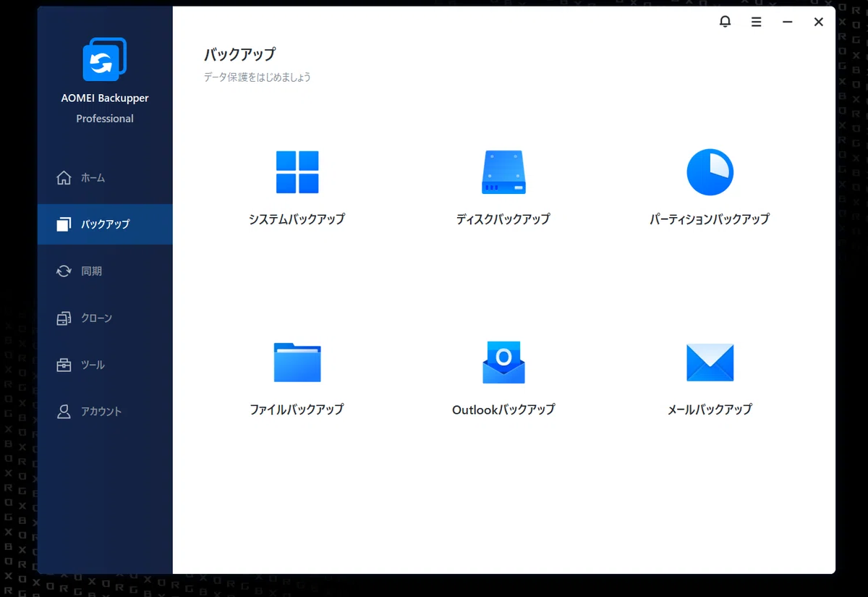Screen dimensions: 868x597
Task: Click the blue folder file backup icon
Action: tap(297, 362)
